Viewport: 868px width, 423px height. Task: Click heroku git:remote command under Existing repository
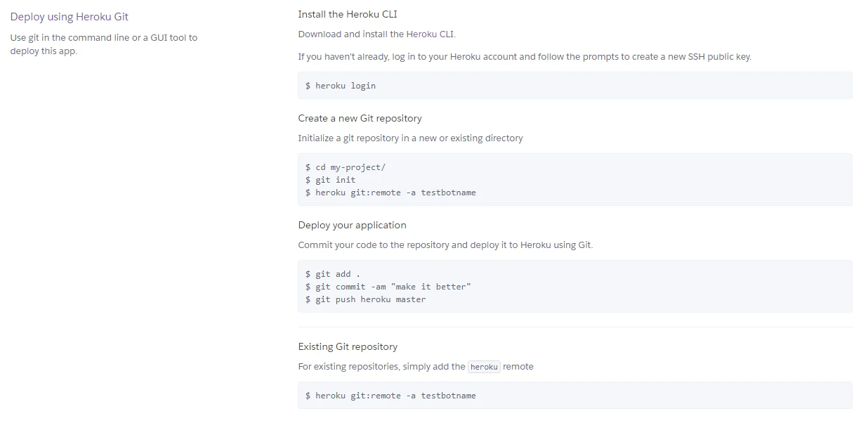coord(390,396)
